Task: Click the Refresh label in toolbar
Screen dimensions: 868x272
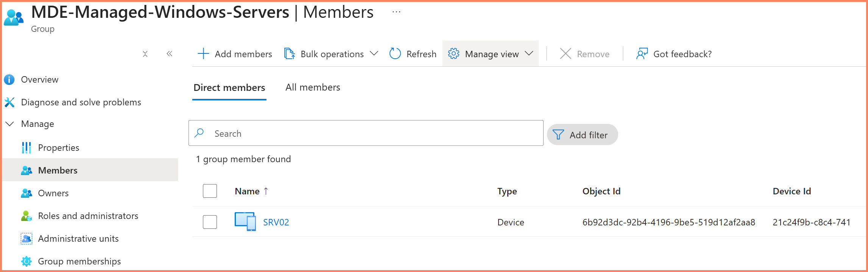Action: (421, 54)
